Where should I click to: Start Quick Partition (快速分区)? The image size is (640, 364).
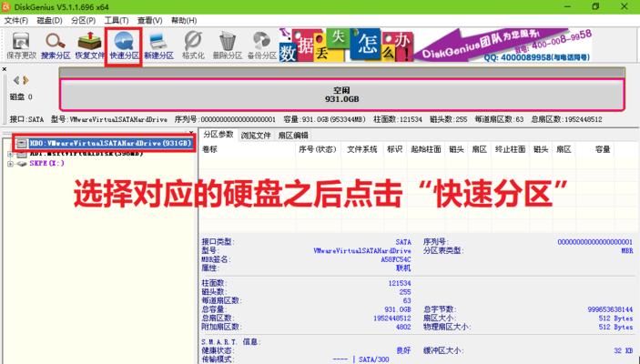(x=124, y=46)
